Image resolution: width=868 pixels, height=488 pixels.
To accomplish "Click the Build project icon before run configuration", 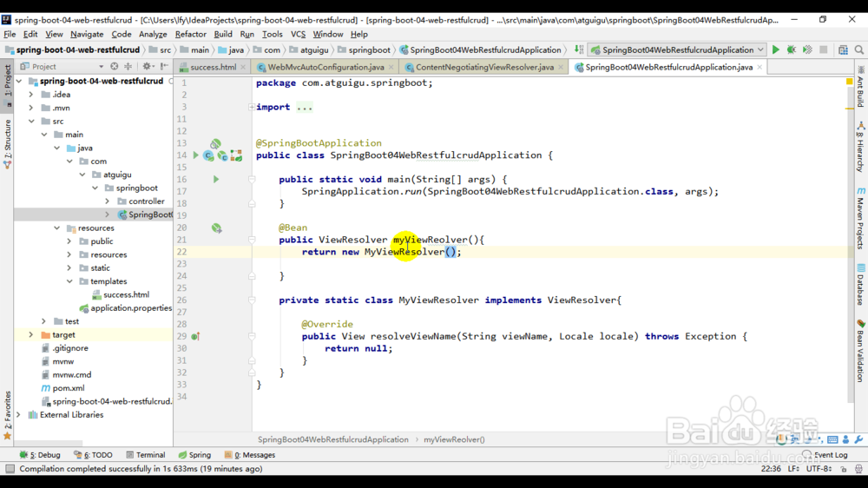I will coord(579,49).
